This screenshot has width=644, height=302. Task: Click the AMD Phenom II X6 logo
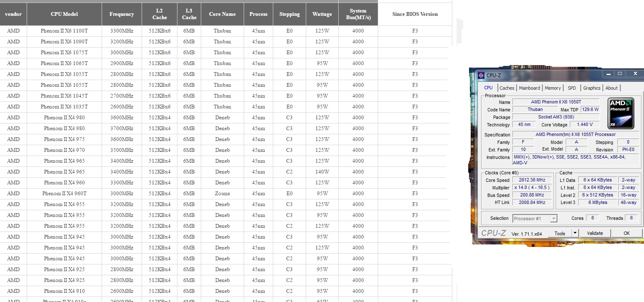click(620, 113)
